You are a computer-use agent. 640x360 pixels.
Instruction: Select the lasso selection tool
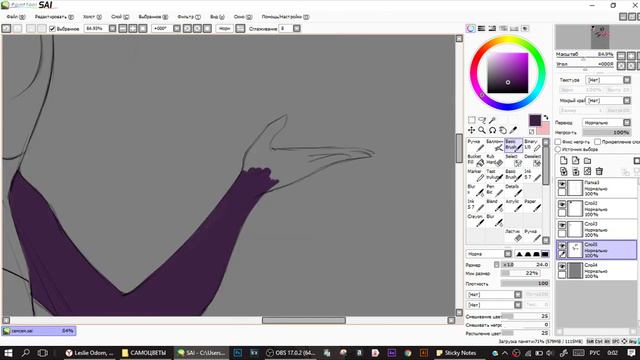tap(482, 120)
